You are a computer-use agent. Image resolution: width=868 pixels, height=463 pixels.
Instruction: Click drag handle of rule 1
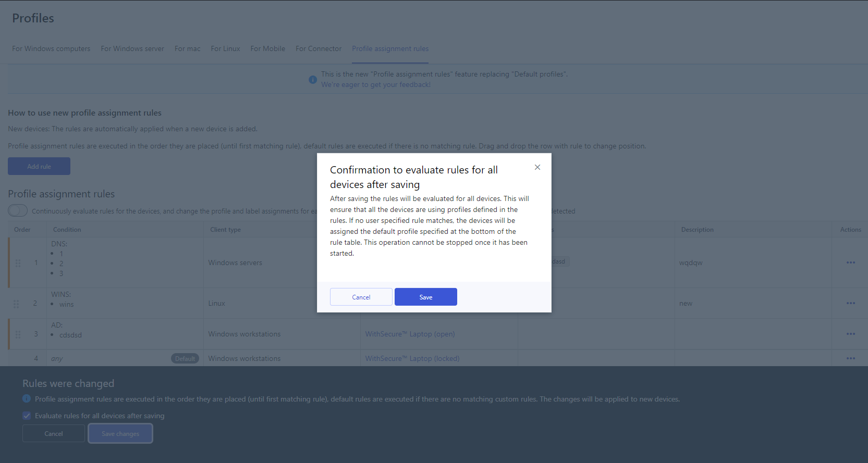[x=18, y=263]
